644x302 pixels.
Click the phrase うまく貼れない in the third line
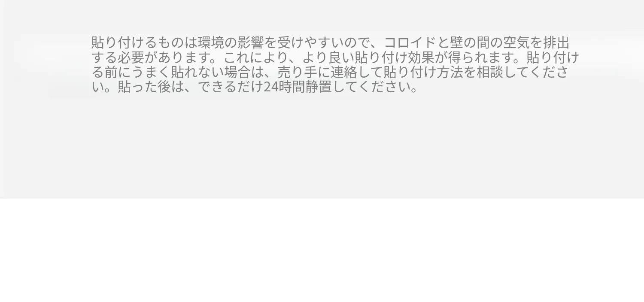178,72
